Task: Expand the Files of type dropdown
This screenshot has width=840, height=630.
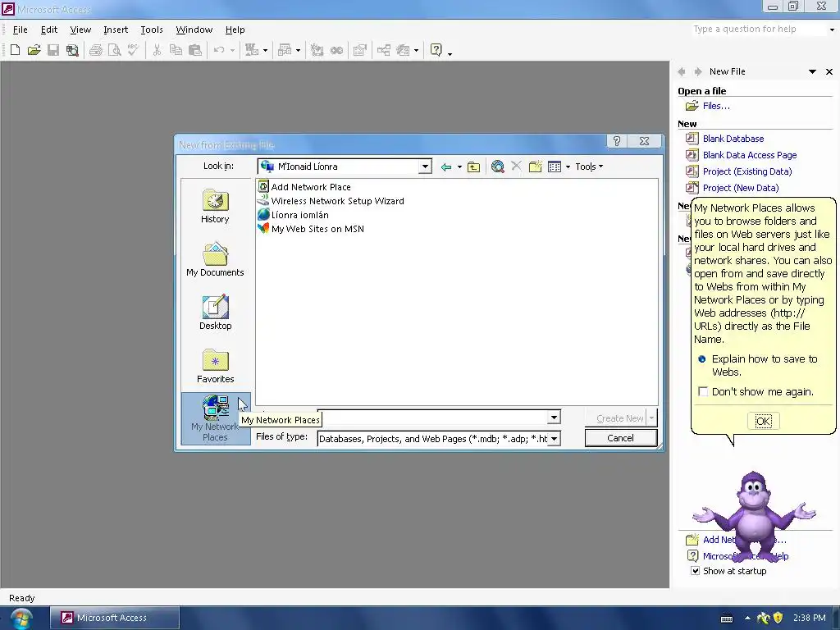Action: (x=555, y=439)
